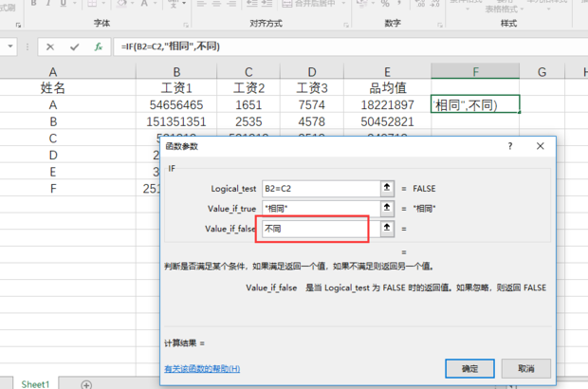Open Insert Function via the fx icon

click(99, 46)
